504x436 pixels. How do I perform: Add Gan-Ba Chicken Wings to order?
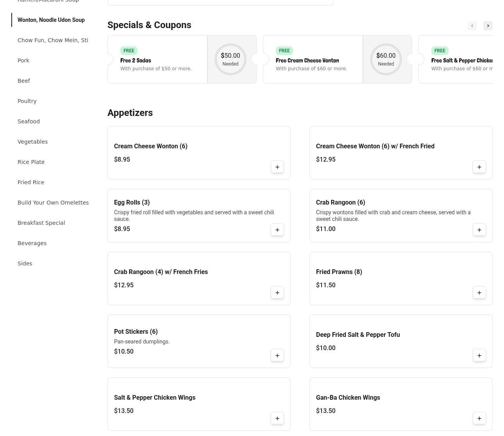(479, 418)
